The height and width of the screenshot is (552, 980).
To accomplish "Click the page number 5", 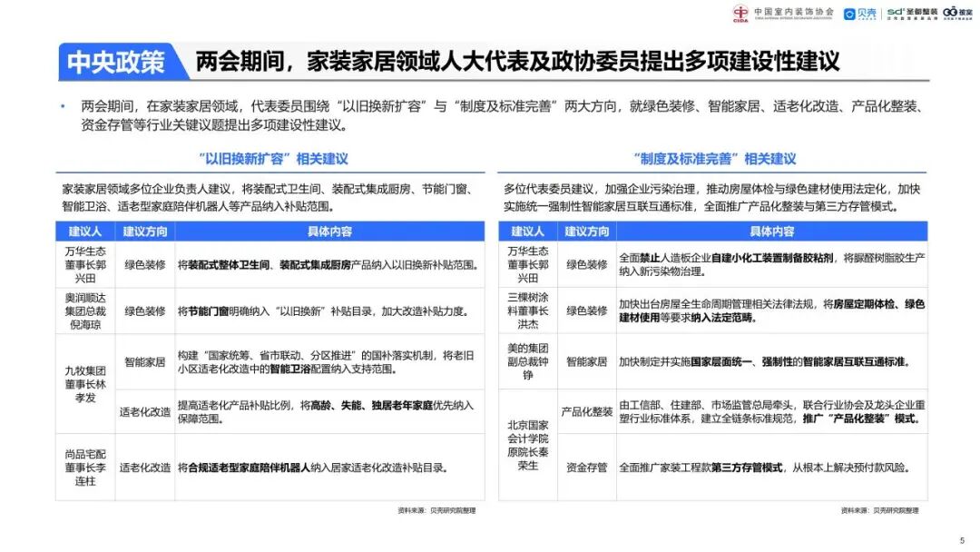I will pyautogui.click(x=962, y=541).
